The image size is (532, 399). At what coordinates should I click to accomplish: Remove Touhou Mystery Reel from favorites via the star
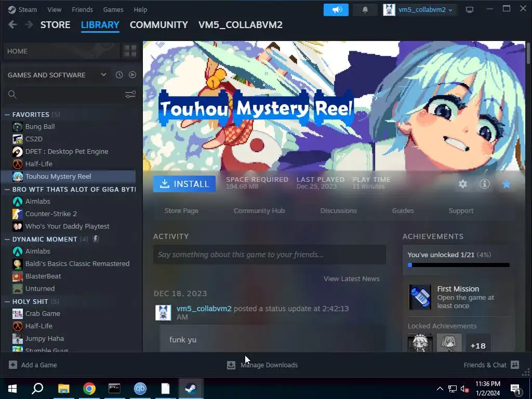[506, 184]
